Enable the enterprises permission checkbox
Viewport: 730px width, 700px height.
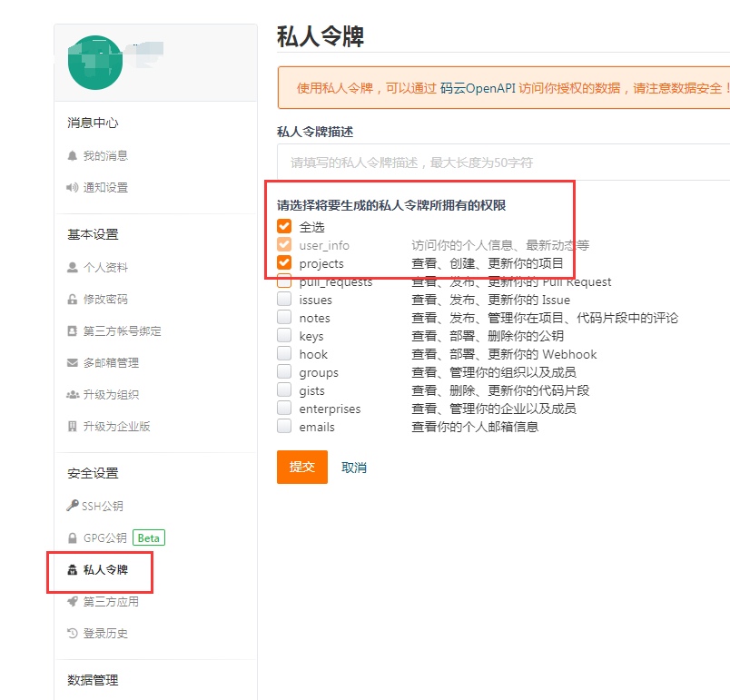click(284, 408)
